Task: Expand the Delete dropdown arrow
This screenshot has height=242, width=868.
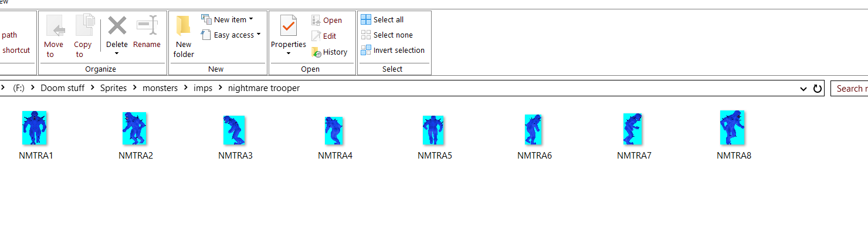Action: pos(117,54)
